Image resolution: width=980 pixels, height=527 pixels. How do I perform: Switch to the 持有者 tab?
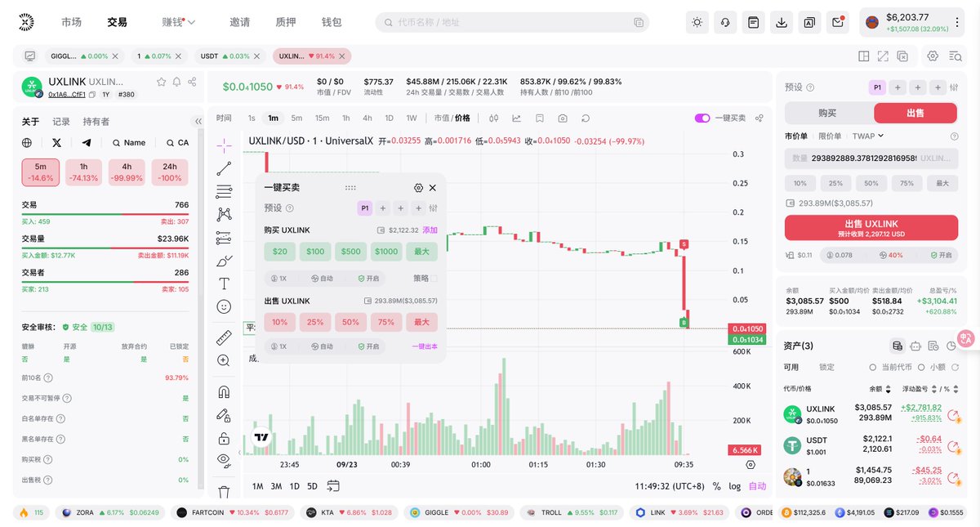tap(96, 122)
